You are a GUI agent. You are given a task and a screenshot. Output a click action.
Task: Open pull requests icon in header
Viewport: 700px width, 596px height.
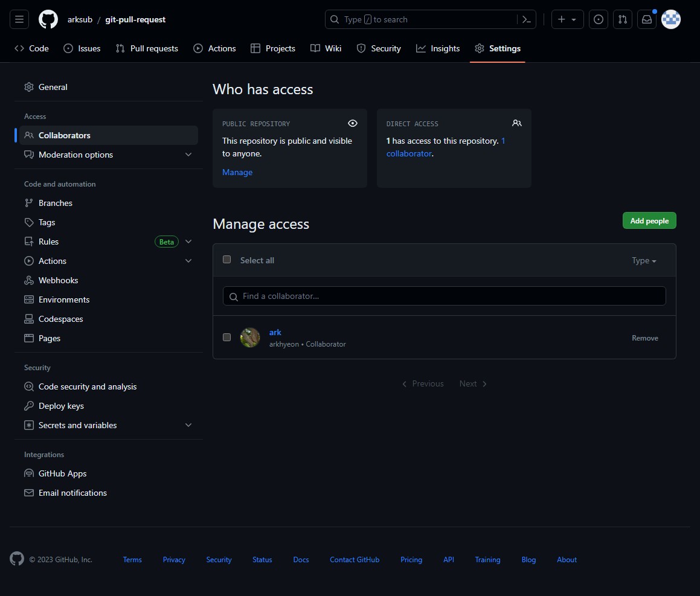(x=622, y=19)
